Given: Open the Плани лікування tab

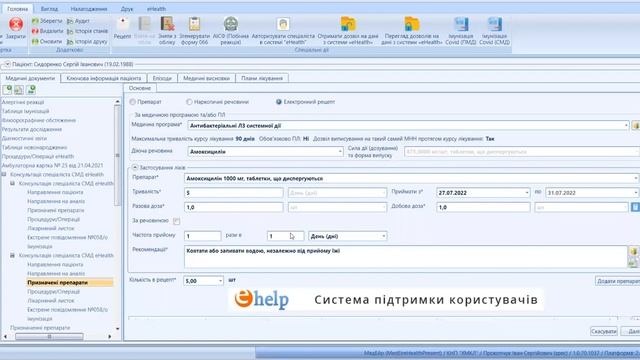Looking at the screenshot, I should pos(262,78).
